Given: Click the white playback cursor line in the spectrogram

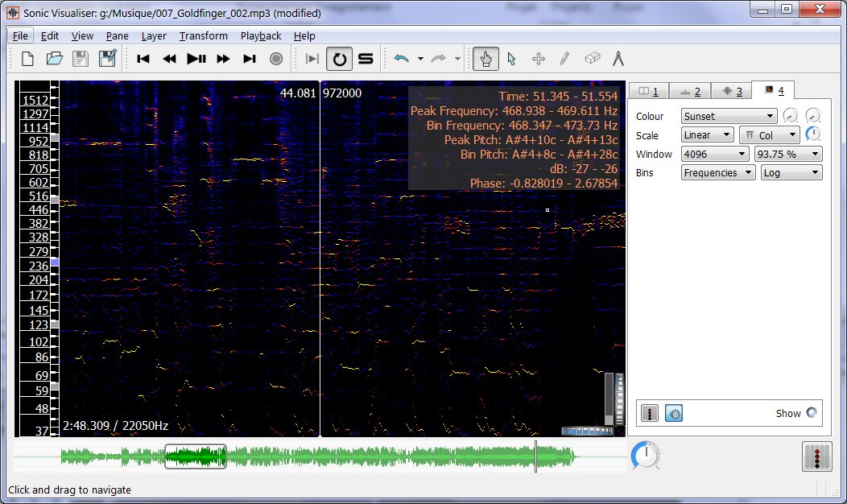Looking at the screenshot, I should tap(320, 258).
